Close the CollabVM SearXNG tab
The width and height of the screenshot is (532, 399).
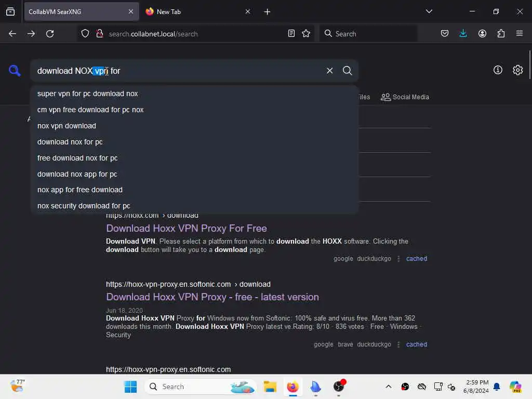[x=131, y=11]
